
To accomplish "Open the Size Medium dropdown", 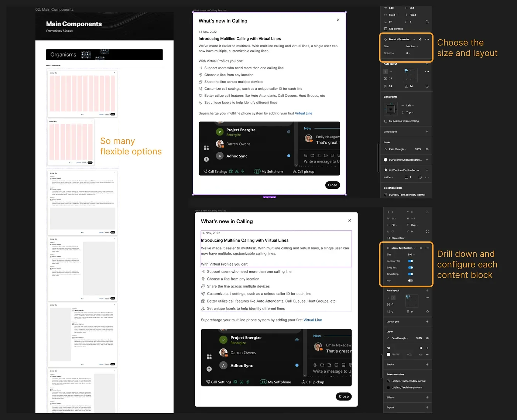I will [x=412, y=47].
